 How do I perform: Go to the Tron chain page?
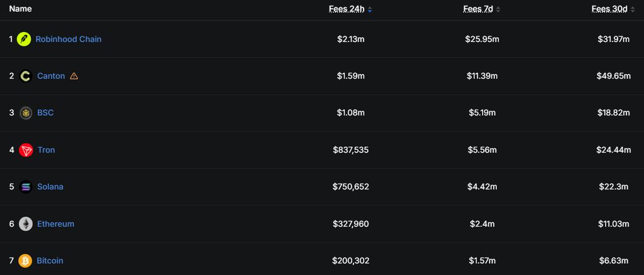point(46,150)
